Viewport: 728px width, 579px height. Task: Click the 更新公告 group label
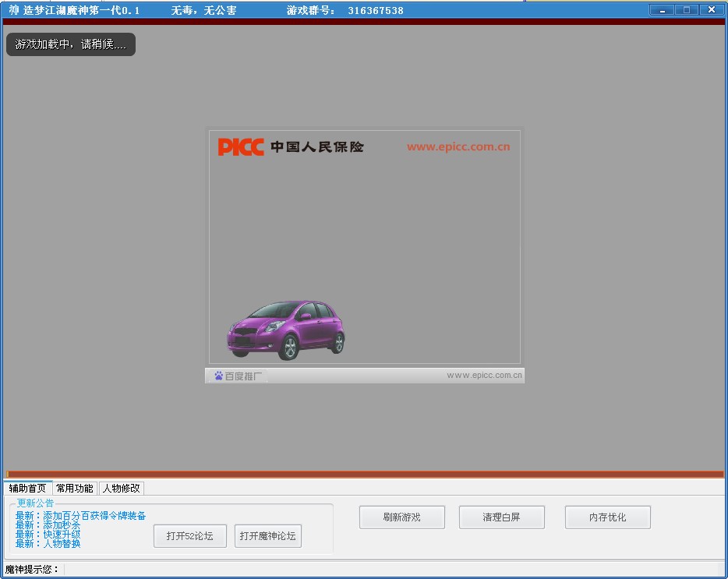pos(35,503)
